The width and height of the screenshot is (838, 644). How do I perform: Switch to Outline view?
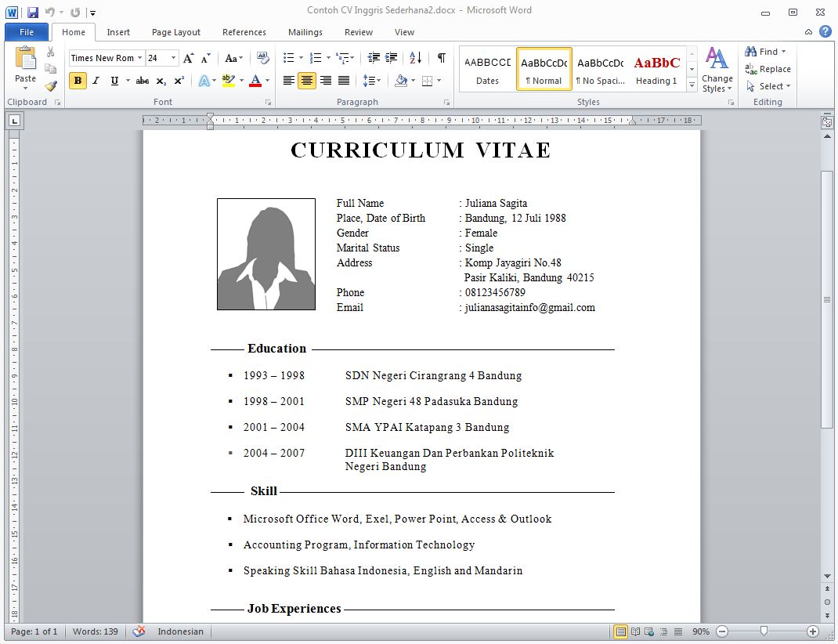[x=664, y=631]
